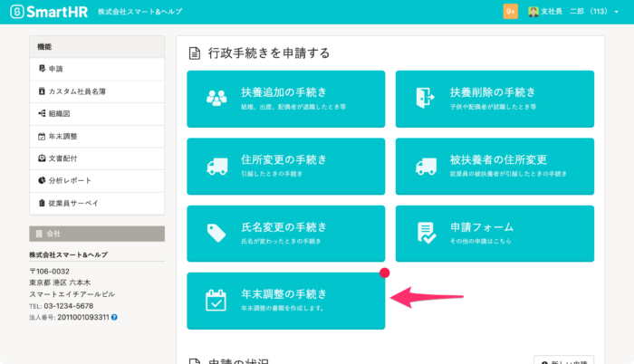Click the help icon beside 法人番号
Screen dimensions: 634x364
coord(114,318)
